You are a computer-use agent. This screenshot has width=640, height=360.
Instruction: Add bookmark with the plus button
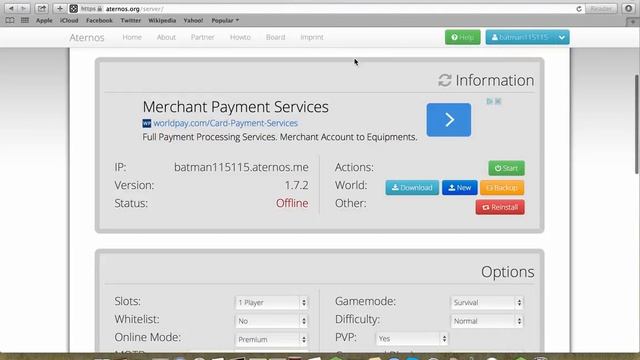pos(60,8)
